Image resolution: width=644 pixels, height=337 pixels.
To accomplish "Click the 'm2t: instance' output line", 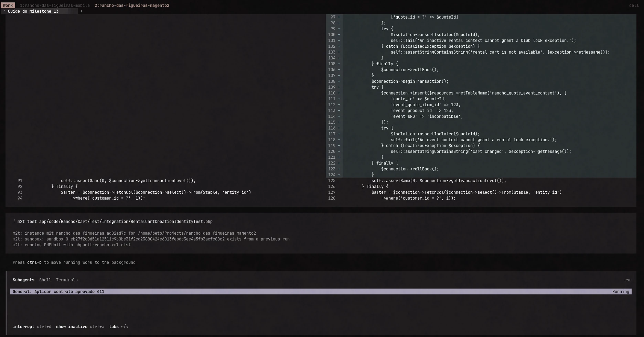I will coord(134,233).
